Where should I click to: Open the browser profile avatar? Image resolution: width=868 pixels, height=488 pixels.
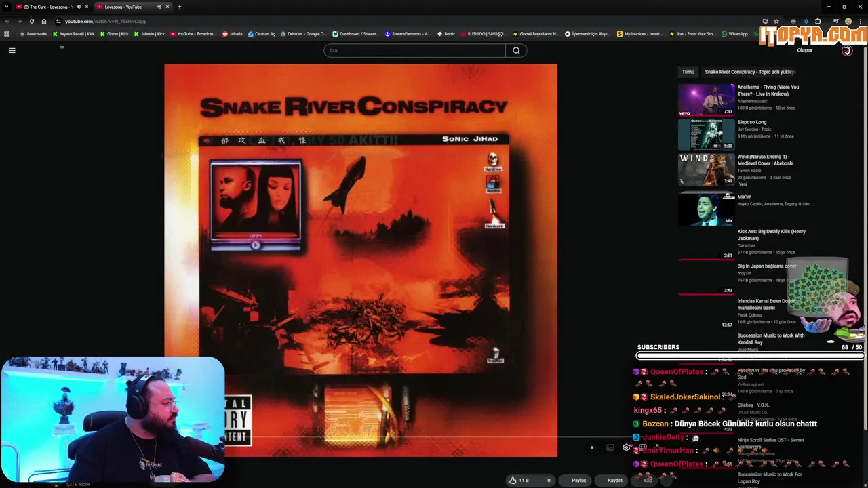[x=848, y=21]
